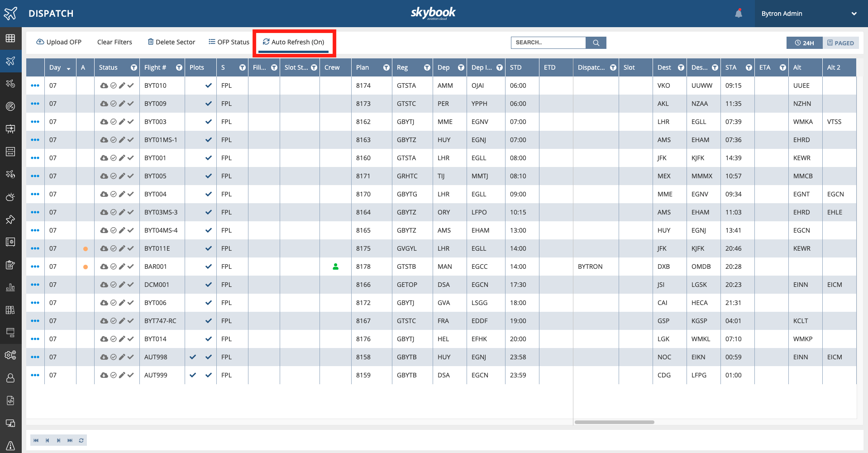Go to previous page pager icon

(x=47, y=440)
